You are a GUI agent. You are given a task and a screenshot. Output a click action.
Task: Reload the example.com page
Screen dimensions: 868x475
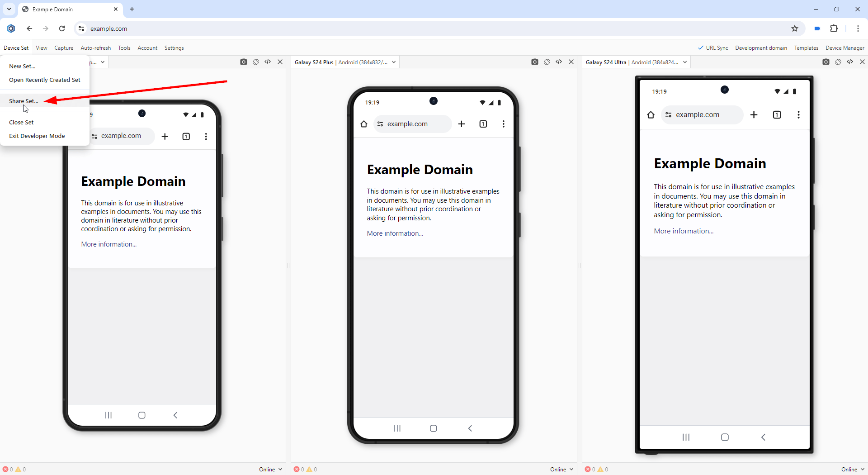[61, 28]
